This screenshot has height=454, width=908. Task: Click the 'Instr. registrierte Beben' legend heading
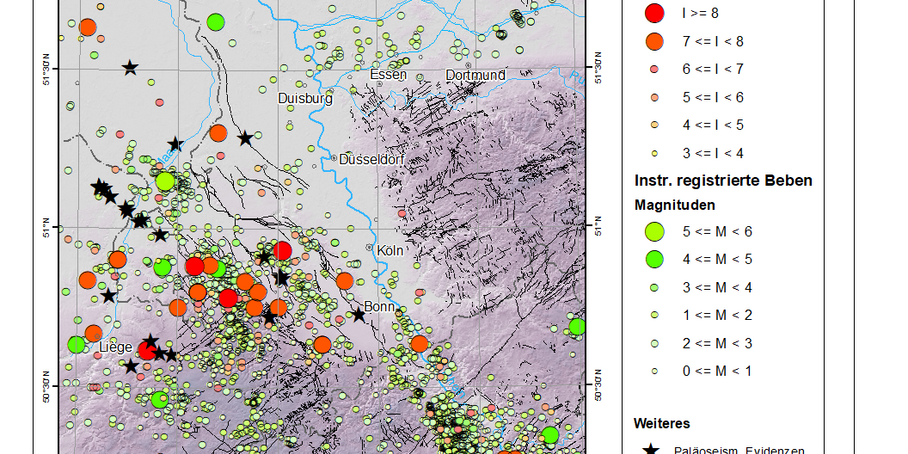[723, 181]
